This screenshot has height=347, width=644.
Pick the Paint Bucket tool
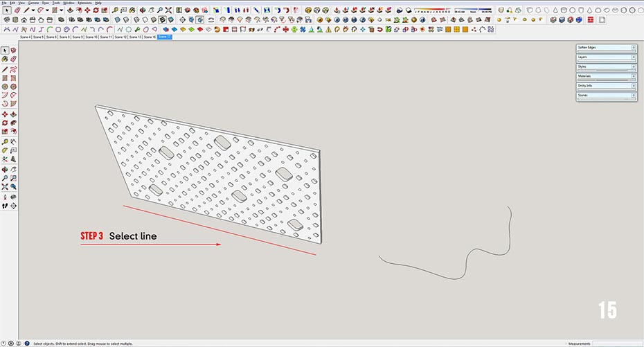pos(5,60)
